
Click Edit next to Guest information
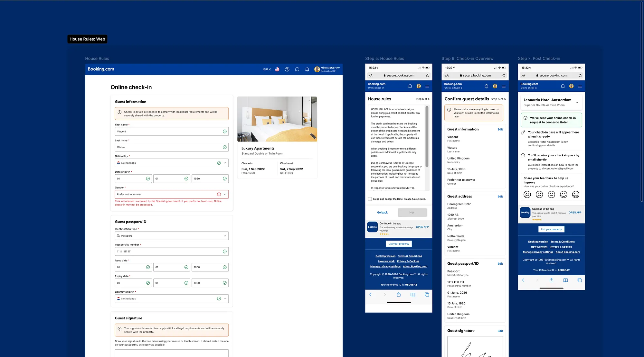500,129
